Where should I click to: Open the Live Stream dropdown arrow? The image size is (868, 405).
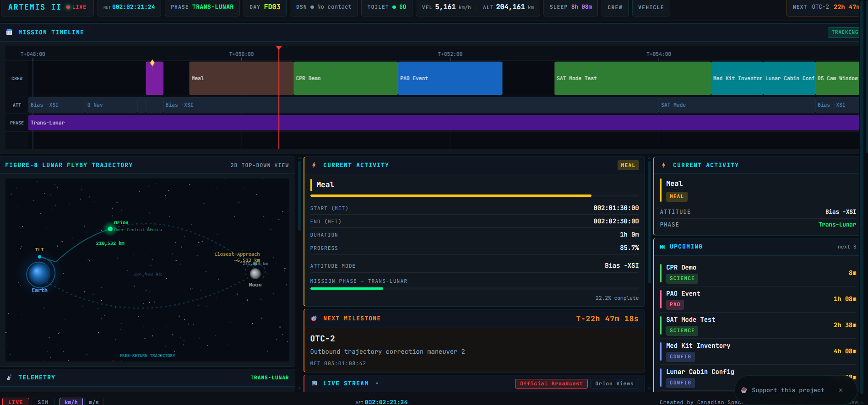pyautogui.click(x=377, y=383)
